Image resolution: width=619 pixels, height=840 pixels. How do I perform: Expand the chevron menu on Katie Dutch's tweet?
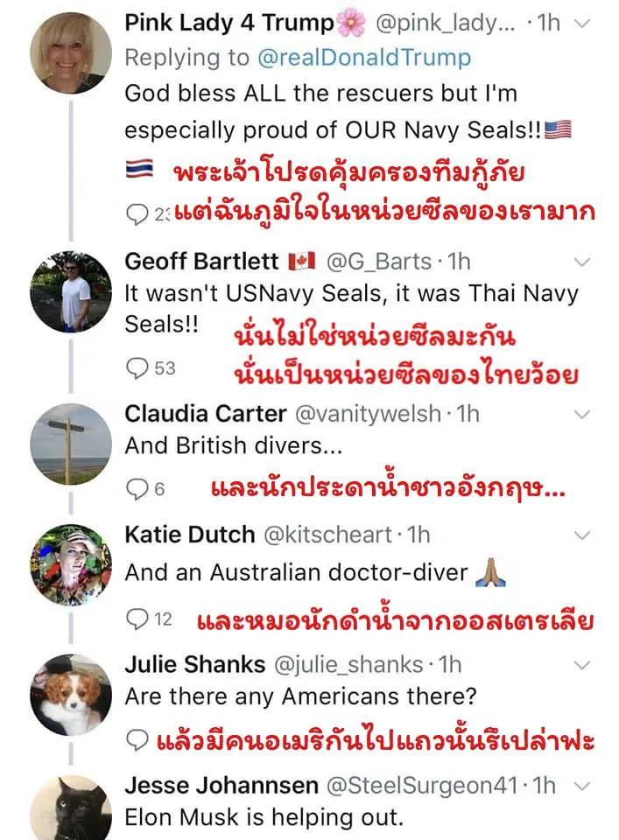pyautogui.click(x=582, y=534)
